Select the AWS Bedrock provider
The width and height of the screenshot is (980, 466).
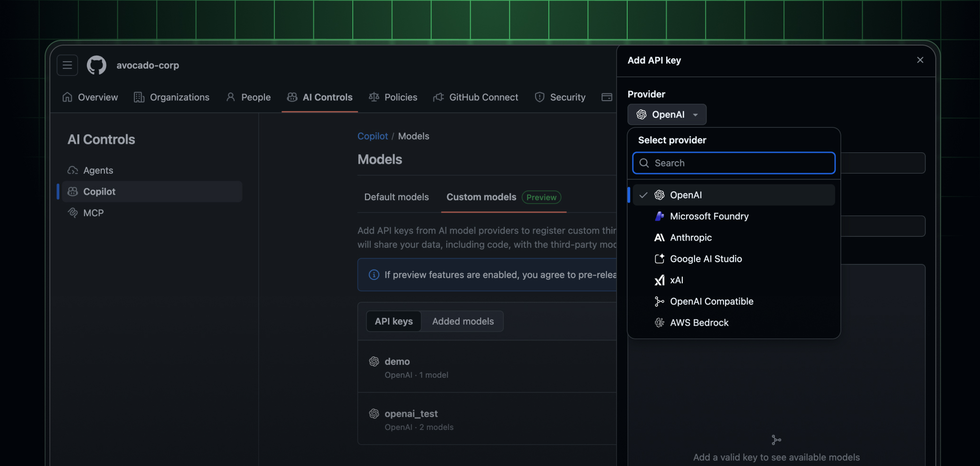click(699, 323)
